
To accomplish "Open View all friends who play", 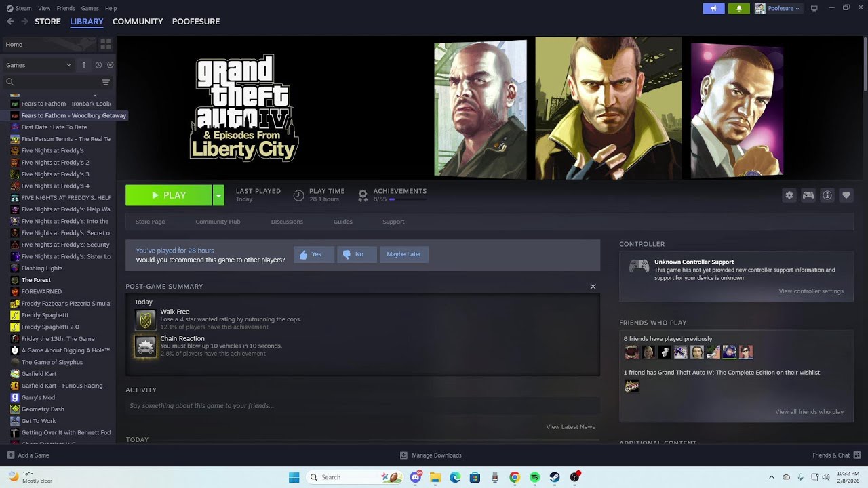I will 809,412.
